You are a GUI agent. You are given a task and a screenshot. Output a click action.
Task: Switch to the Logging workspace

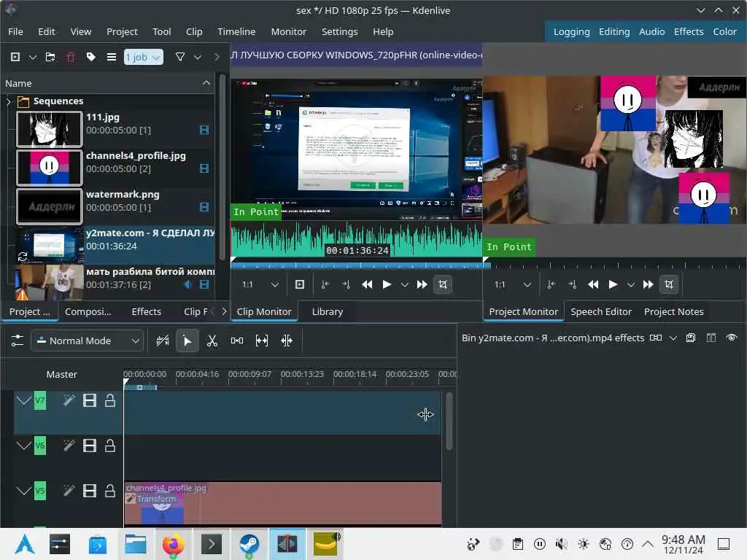(x=571, y=31)
